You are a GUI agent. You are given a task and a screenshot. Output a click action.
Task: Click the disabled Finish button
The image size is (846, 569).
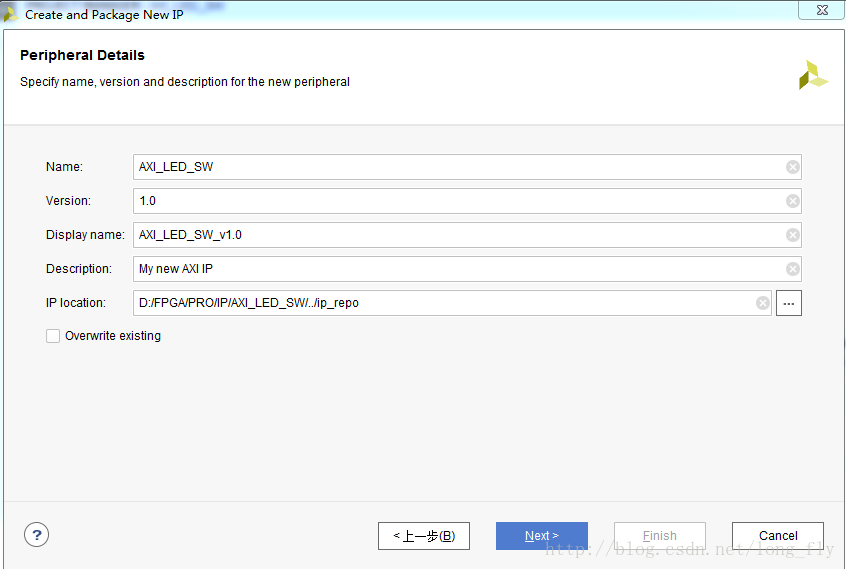(x=659, y=536)
